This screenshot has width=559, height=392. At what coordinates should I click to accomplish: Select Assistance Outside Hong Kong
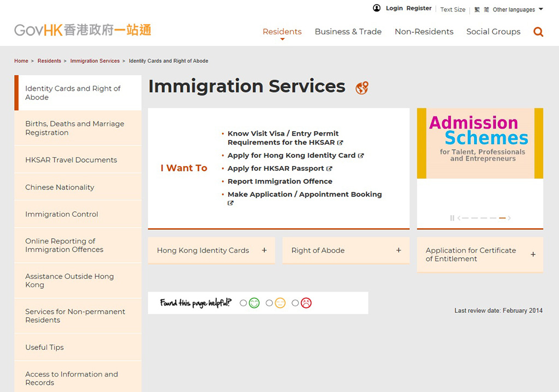[x=78, y=281]
